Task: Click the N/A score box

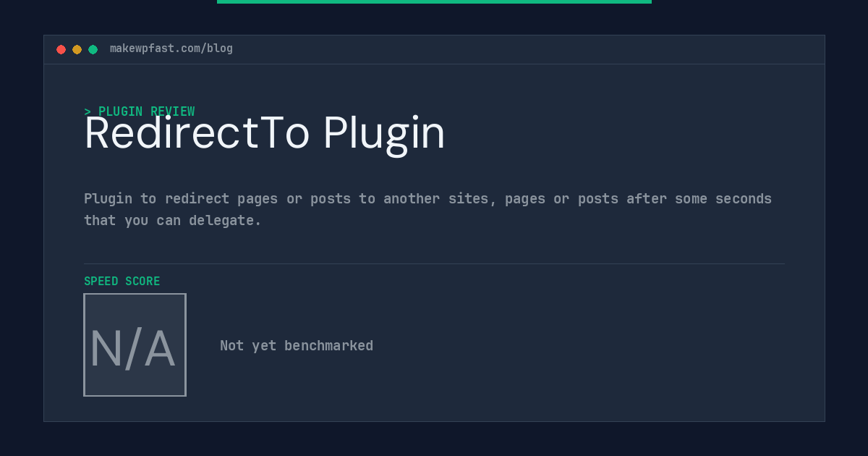Action: pos(135,345)
